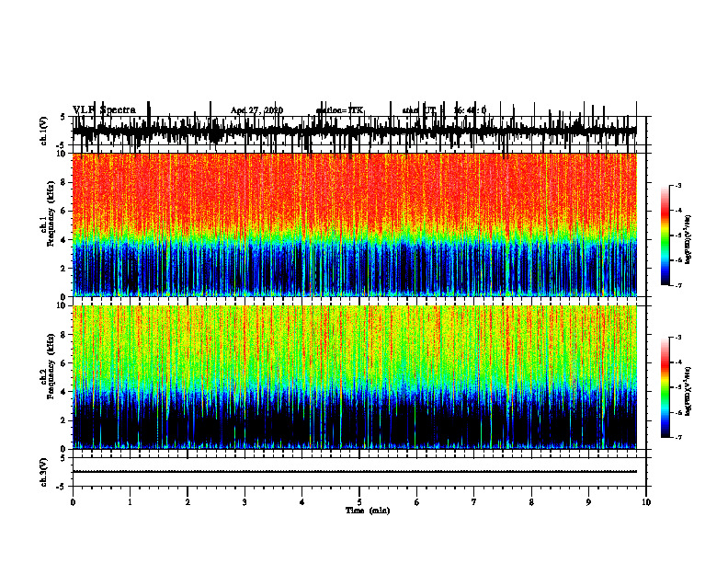Viewport: 728px width, 563px height.
Task: Click the "2" tick on time axis
Action: pos(188,502)
